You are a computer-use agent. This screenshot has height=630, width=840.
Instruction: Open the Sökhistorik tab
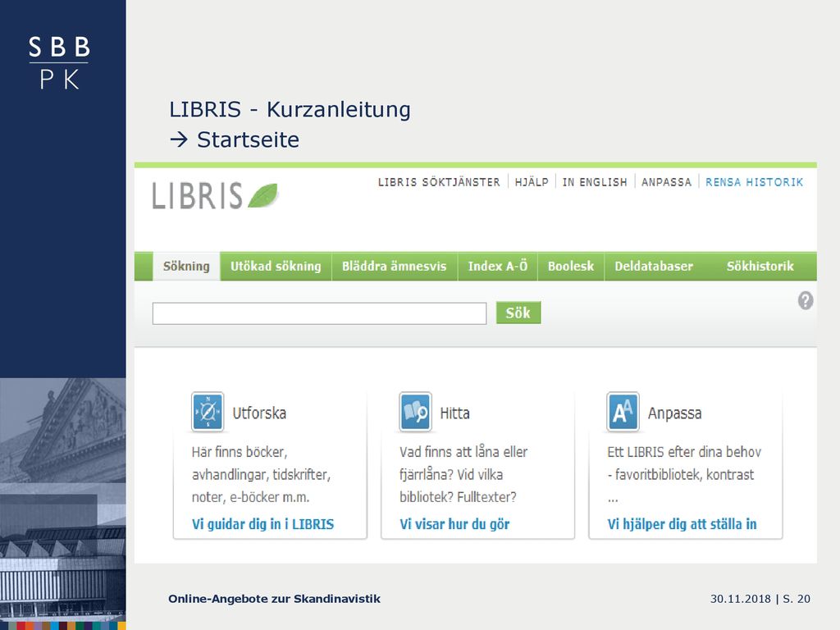tap(760, 267)
